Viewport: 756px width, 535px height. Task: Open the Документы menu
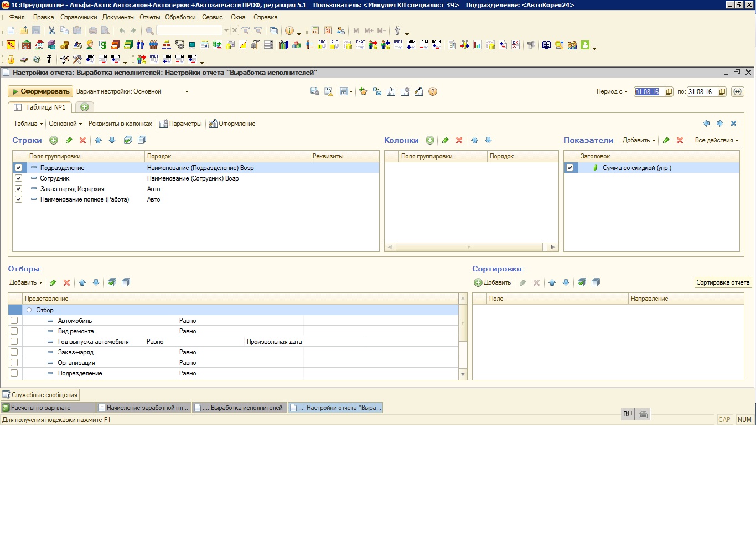coord(118,17)
